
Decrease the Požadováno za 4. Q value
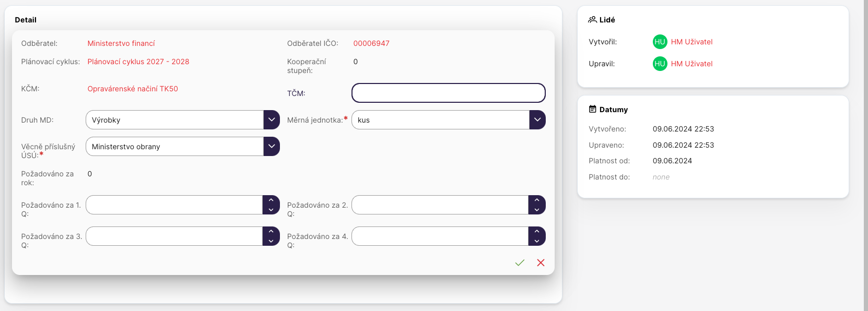tap(537, 241)
